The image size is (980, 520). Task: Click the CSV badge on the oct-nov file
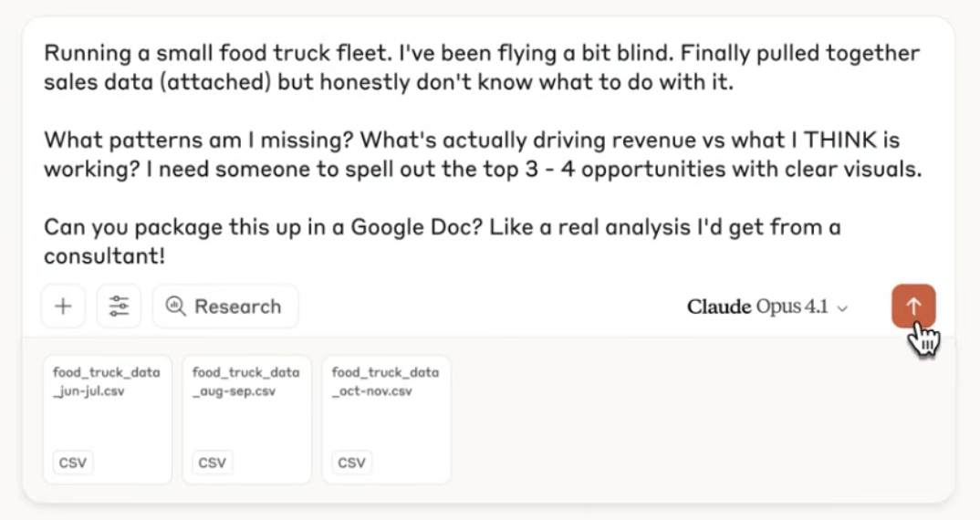pyautogui.click(x=351, y=463)
